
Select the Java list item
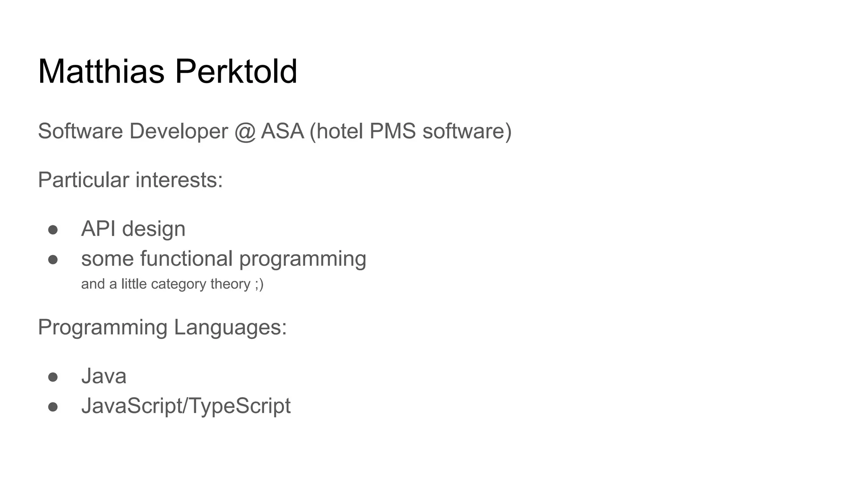tap(104, 376)
